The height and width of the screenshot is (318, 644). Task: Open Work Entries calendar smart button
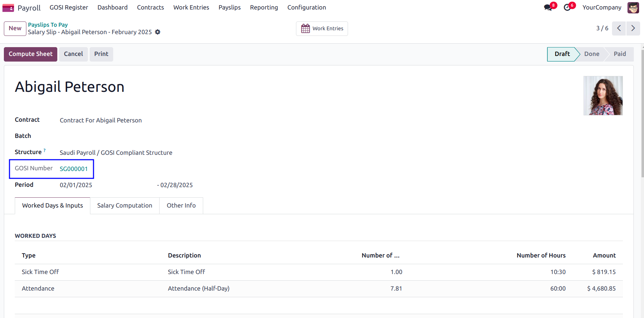[322, 28]
